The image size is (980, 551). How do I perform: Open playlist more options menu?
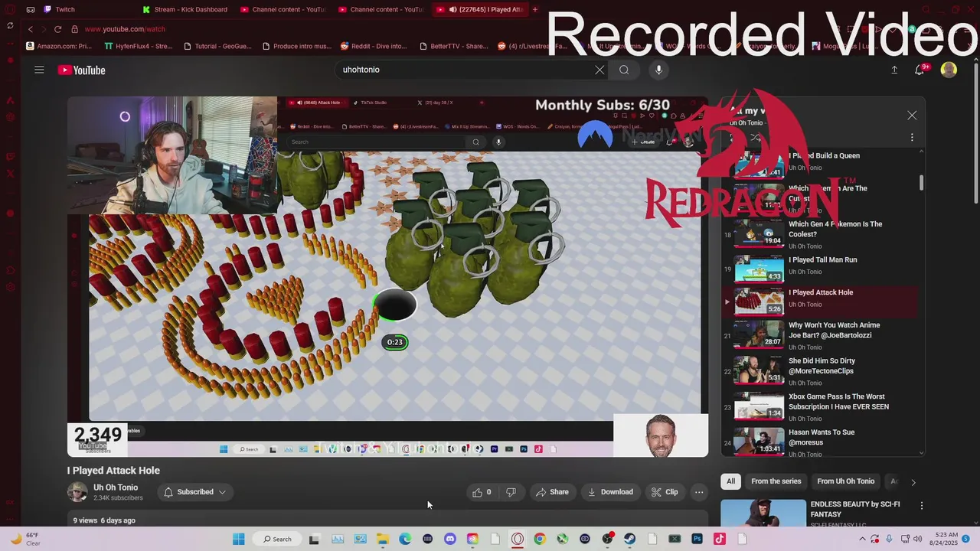click(x=912, y=138)
